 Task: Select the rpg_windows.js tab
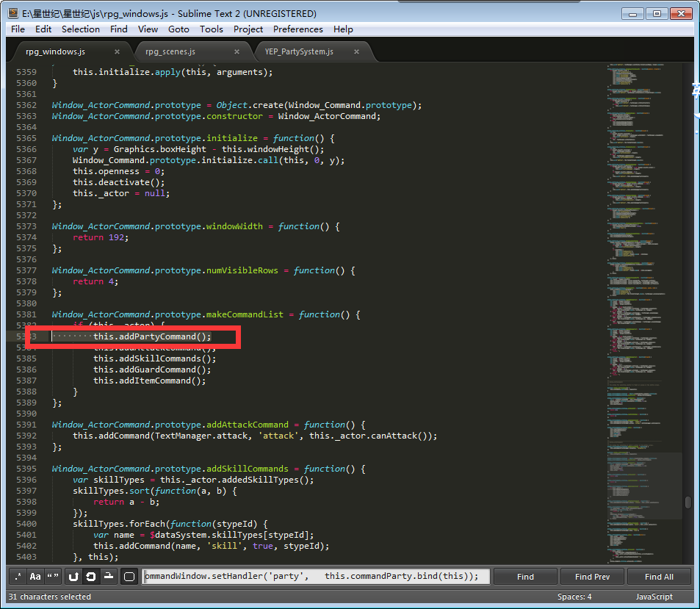coord(55,52)
